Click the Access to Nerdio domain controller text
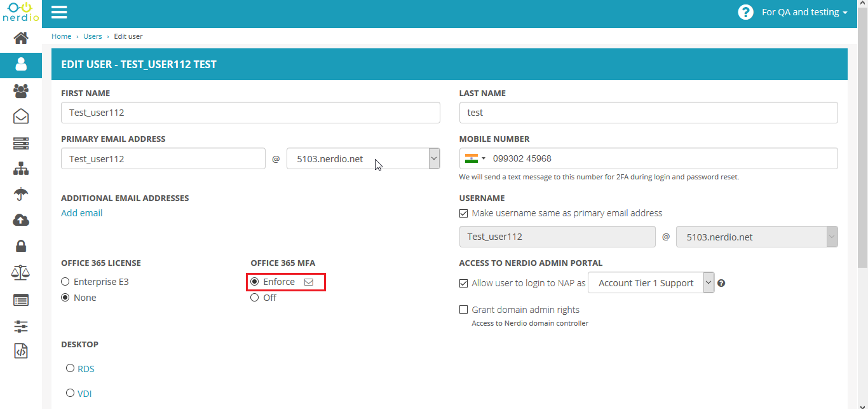This screenshot has height=409, width=868. click(x=530, y=323)
